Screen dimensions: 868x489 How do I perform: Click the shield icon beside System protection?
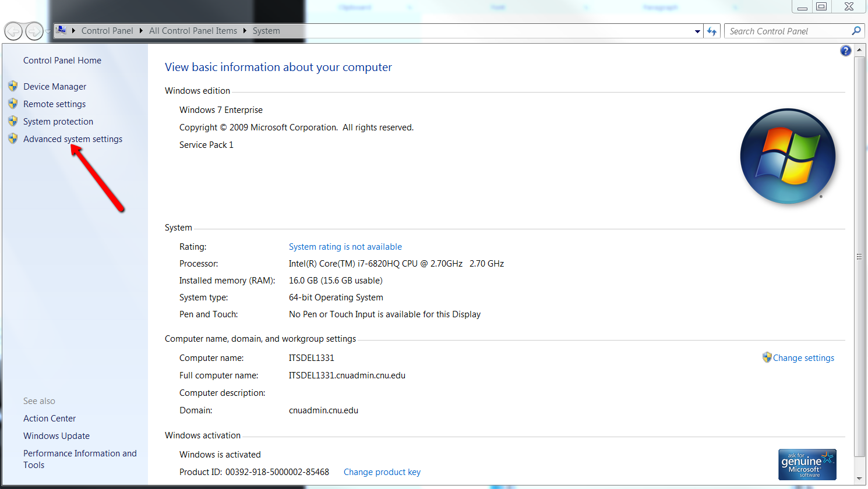click(x=13, y=121)
